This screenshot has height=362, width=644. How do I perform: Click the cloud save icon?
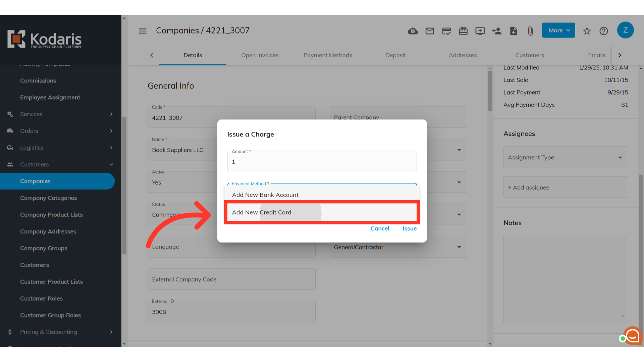click(x=413, y=31)
